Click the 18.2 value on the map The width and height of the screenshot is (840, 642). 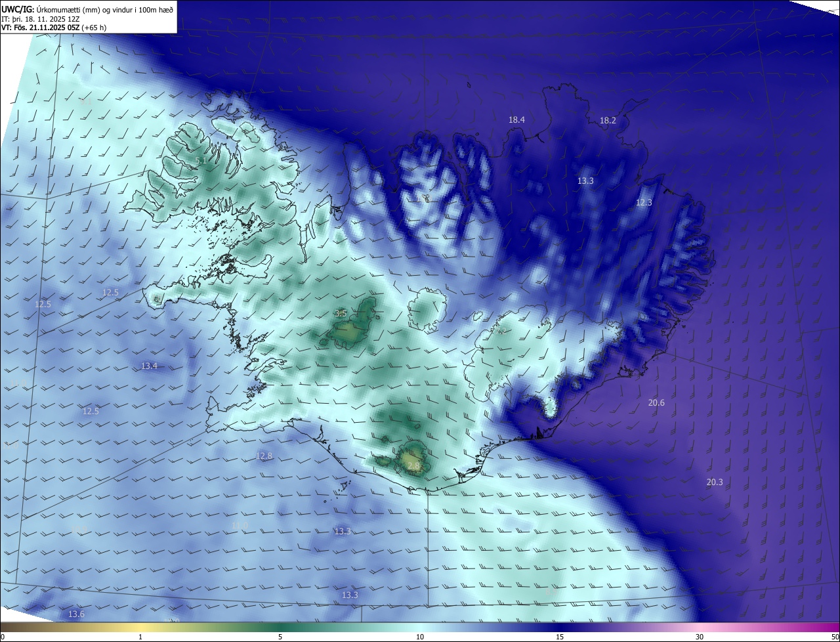click(608, 120)
